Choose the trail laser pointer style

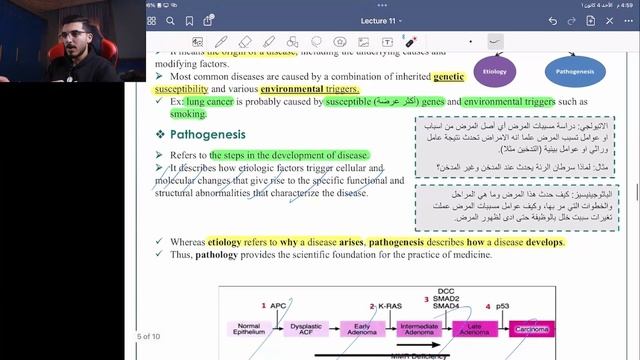click(495, 42)
